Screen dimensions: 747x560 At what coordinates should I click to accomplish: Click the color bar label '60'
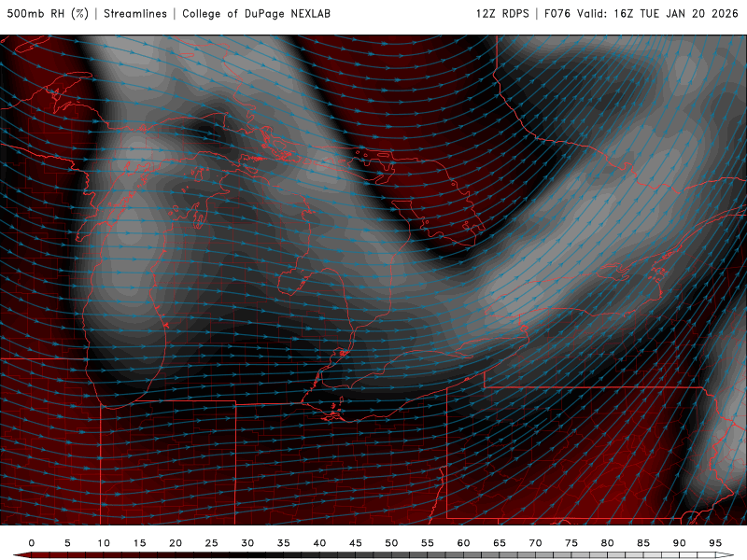pyautogui.click(x=463, y=543)
